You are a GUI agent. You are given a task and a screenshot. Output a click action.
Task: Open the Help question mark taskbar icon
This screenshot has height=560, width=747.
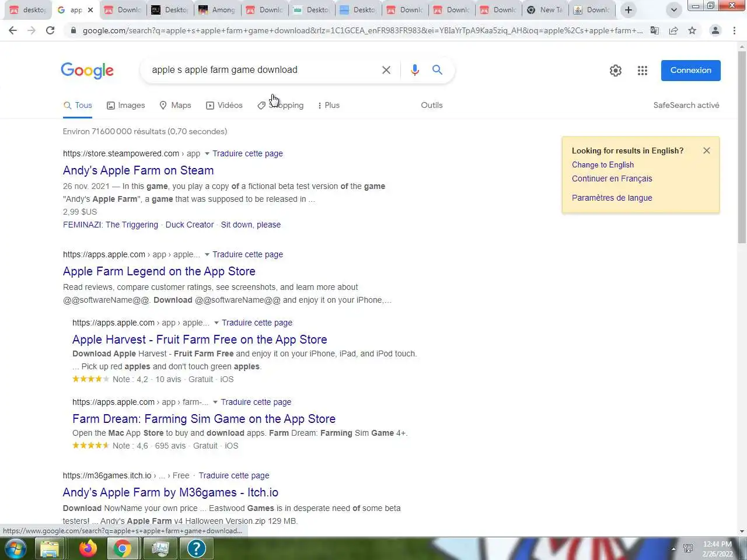pyautogui.click(x=197, y=548)
